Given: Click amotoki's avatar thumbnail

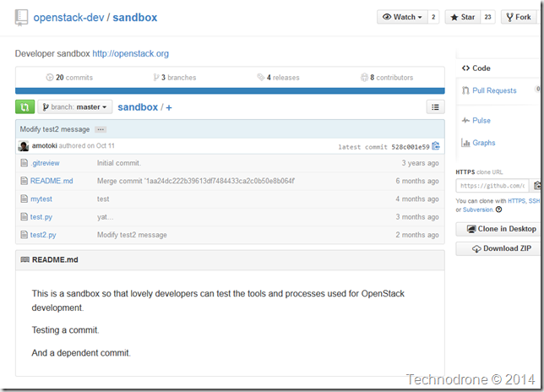Looking at the screenshot, I should coord(24,146).
